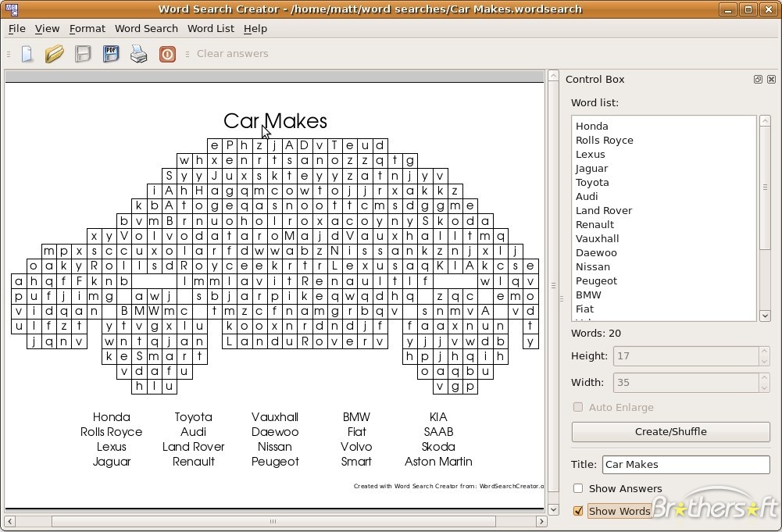Open a word search file

(x=55, y=53)
